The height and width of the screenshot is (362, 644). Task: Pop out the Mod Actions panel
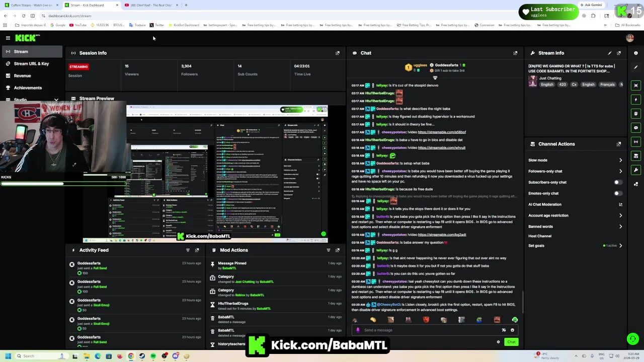338,250
